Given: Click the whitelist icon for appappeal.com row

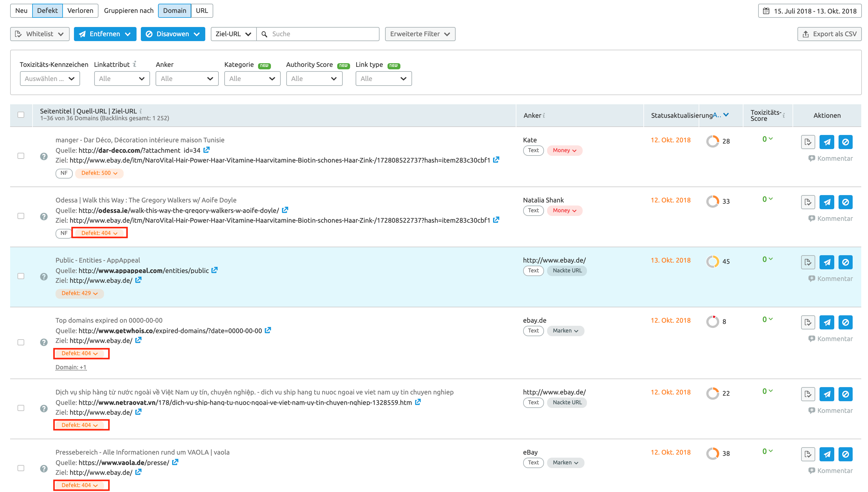Looking at the screenshot, I should click(x=808, y=262).
